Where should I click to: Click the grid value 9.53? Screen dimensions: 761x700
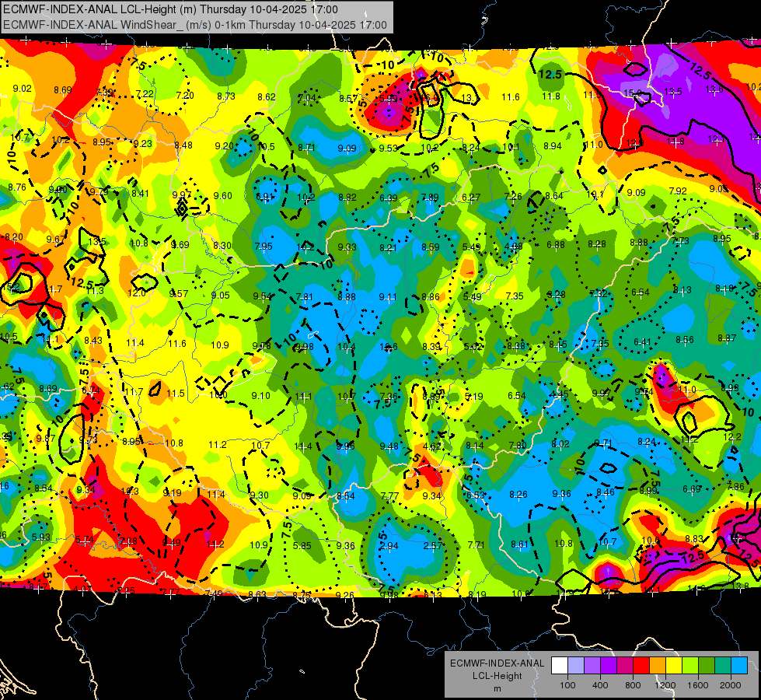coord(388,148)
